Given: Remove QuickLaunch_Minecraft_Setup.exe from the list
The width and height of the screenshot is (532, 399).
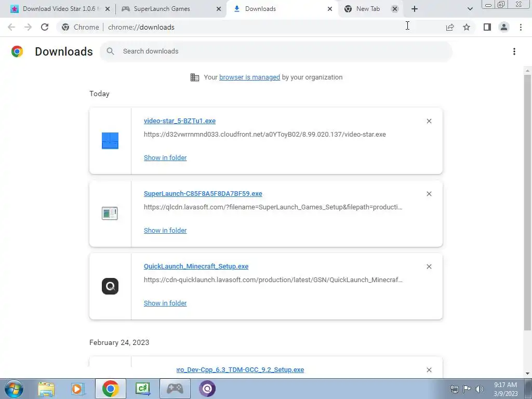Looking at the screenshot, I should pos(429,267).
